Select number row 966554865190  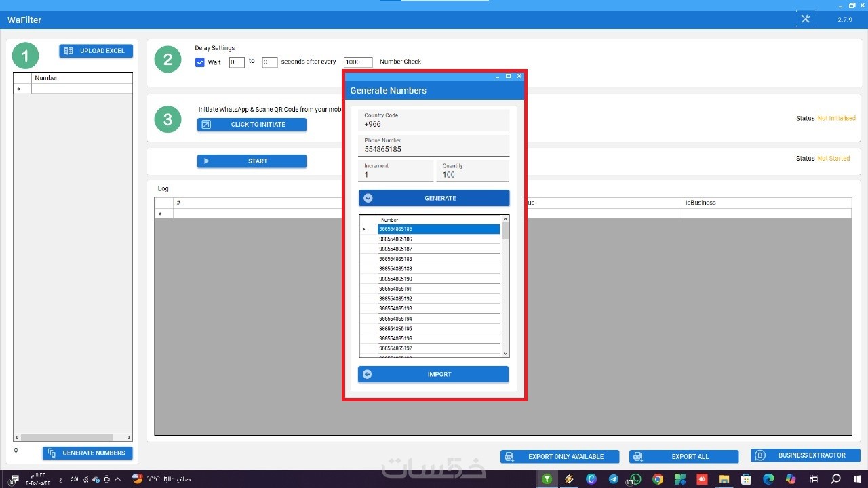coord(439,279)
